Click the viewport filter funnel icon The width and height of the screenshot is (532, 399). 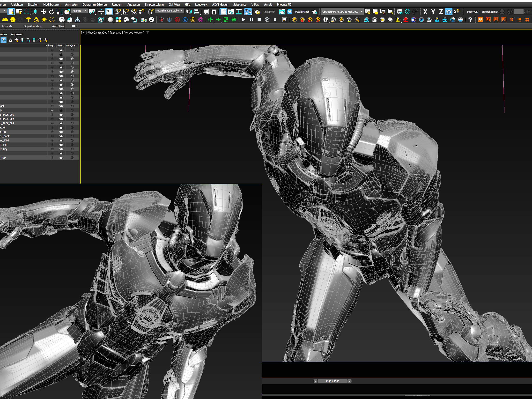pyautogui.click(x=148, y=32)
